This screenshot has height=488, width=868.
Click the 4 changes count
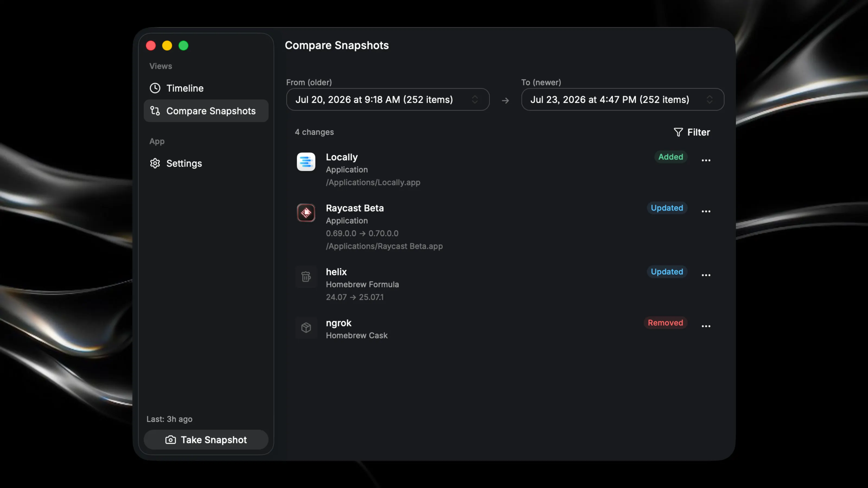pyautogui.click(x=314, y=132)
